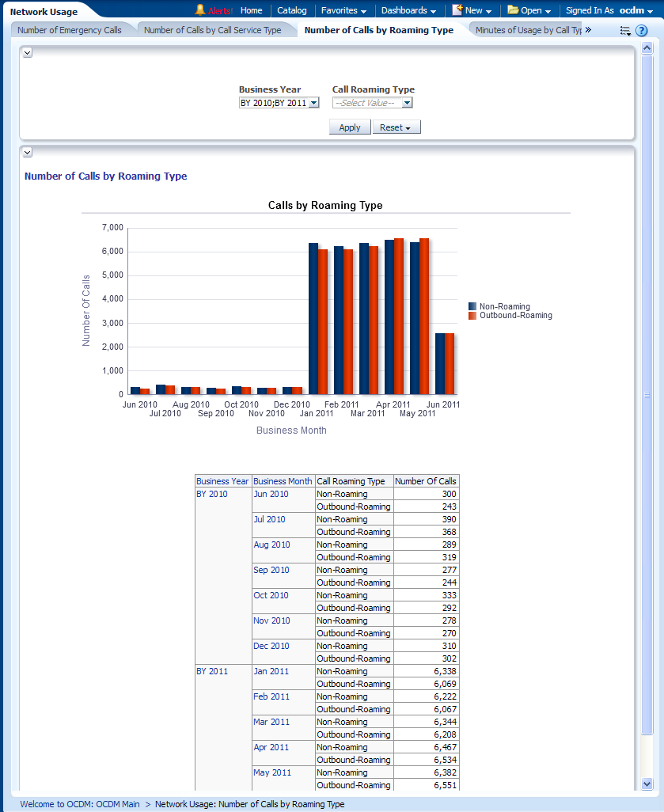The image size is (664, 812).
Task: Click the Non-Roaming legend color swatch
Action: point(472,306)
